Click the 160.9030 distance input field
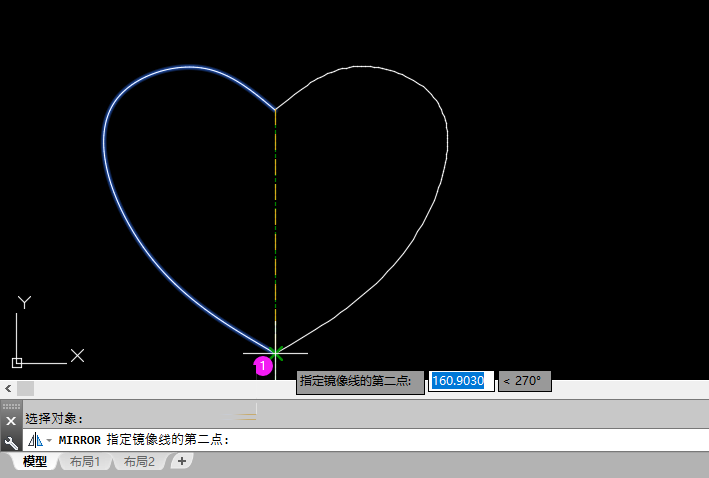 point(459,381)
